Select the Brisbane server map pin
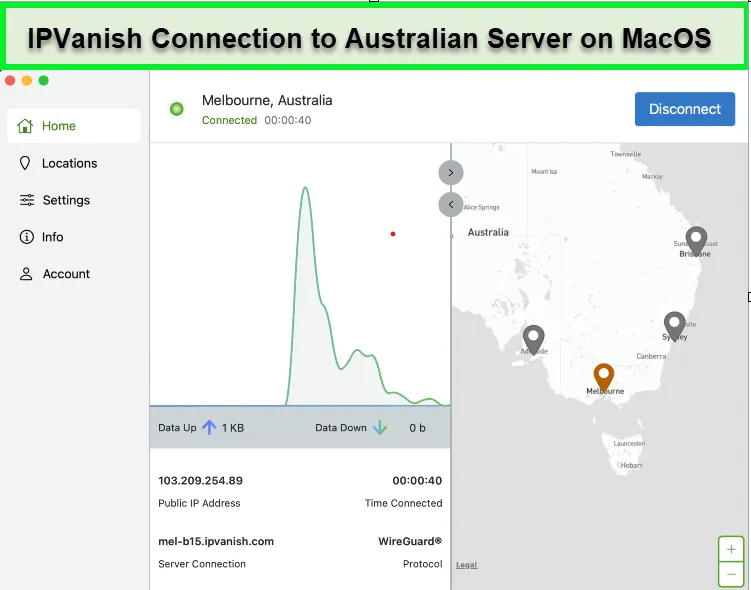The height and width of the screenshot is (590, 751). click(x=696, y=241)
